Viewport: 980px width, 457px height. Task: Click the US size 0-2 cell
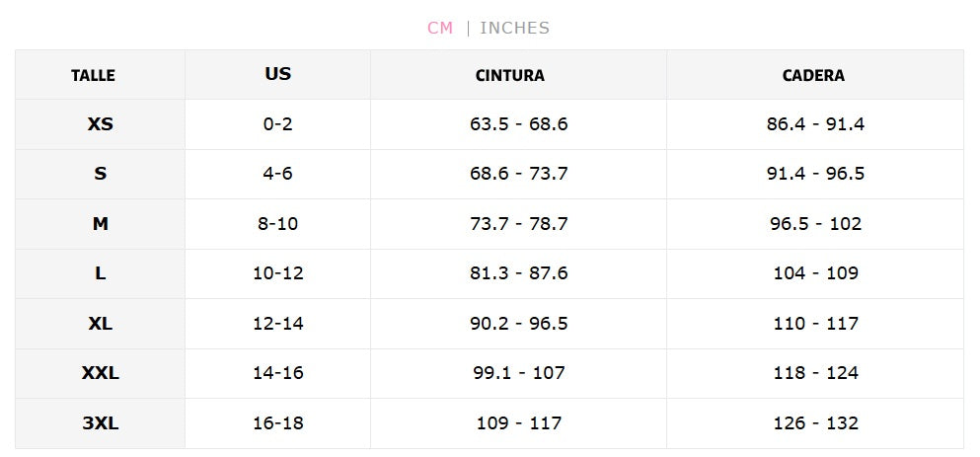coord(277,124)
